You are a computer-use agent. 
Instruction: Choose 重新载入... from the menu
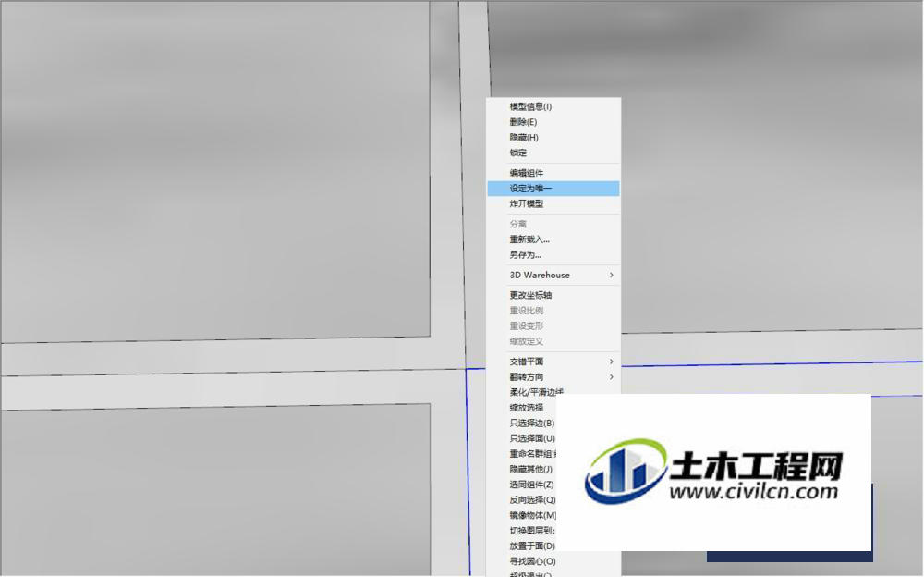tap(553, 239)
